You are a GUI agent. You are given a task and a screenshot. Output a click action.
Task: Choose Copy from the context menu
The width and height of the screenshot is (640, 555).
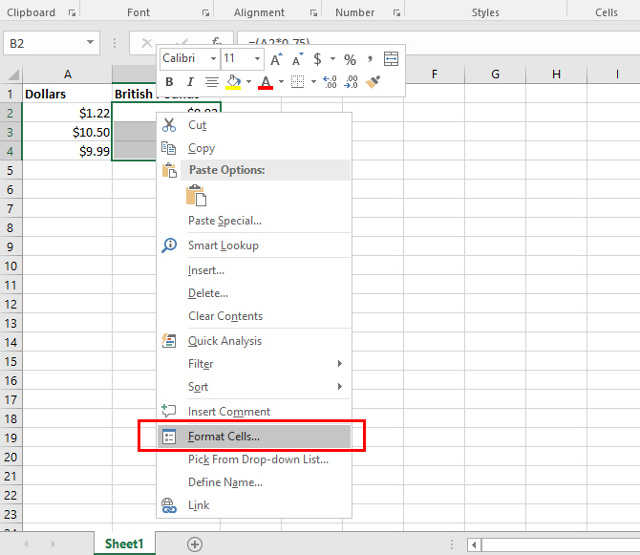tap(254, 148)
